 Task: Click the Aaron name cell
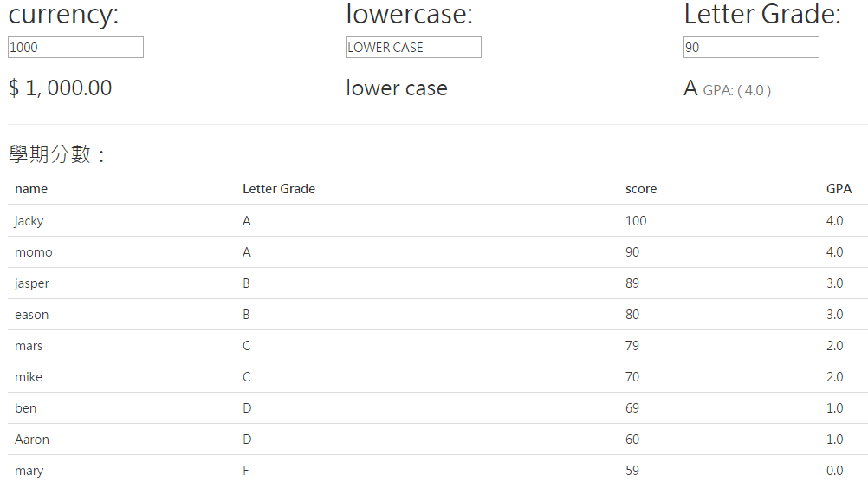pos(31,440)
